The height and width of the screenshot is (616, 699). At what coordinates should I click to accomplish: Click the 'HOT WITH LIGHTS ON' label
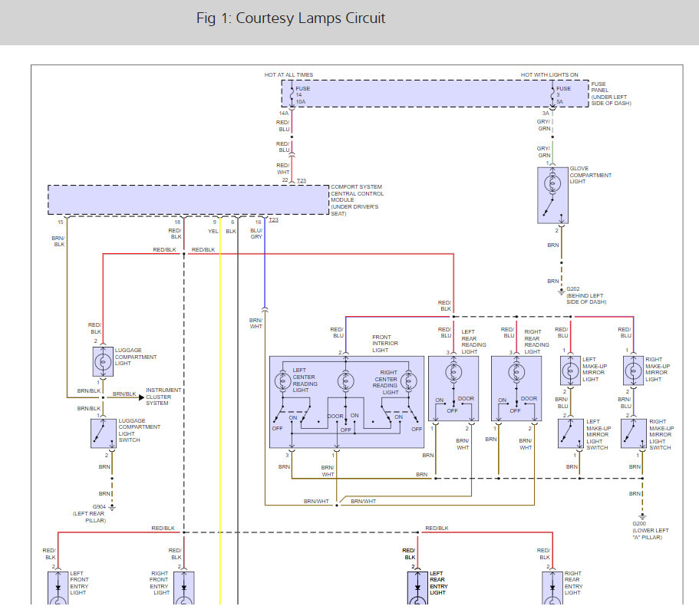pyautogui.click(x=549, y=74)
